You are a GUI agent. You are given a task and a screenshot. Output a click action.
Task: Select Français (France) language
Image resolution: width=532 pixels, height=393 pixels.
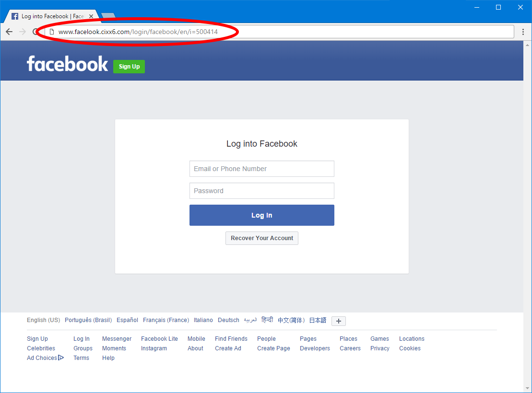click(166, 320)
